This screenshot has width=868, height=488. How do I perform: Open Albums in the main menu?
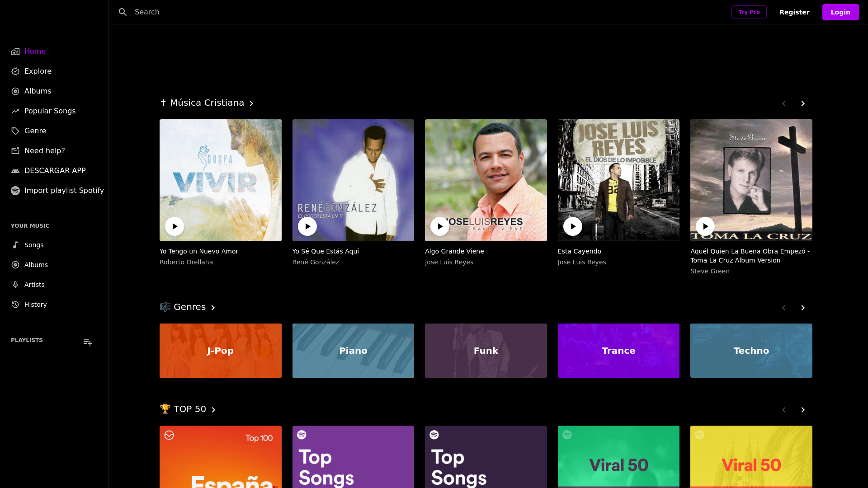pyautogui.click(x=38, y=91)
